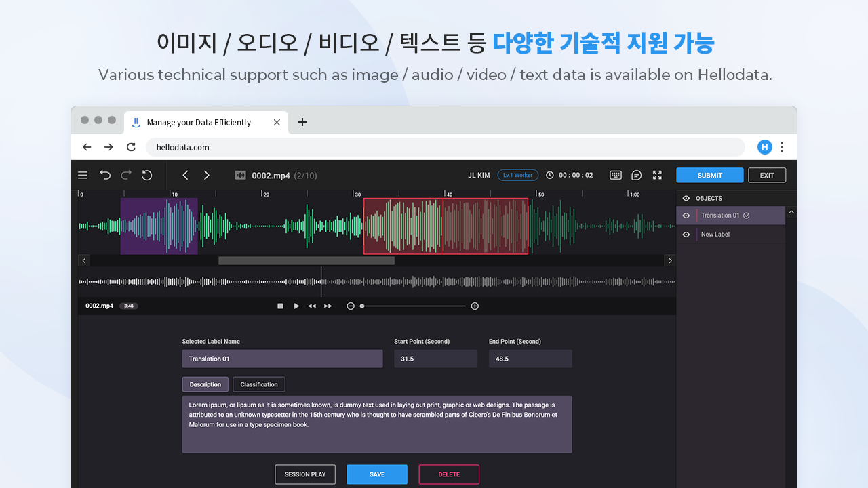Click the clock timer icon
Screen dimensions: 868x488
click(550, 175)
